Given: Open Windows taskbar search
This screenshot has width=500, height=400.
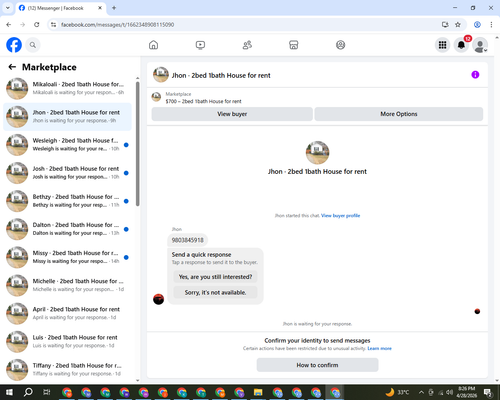Looking at the screenshot, I should click(28, 392).
